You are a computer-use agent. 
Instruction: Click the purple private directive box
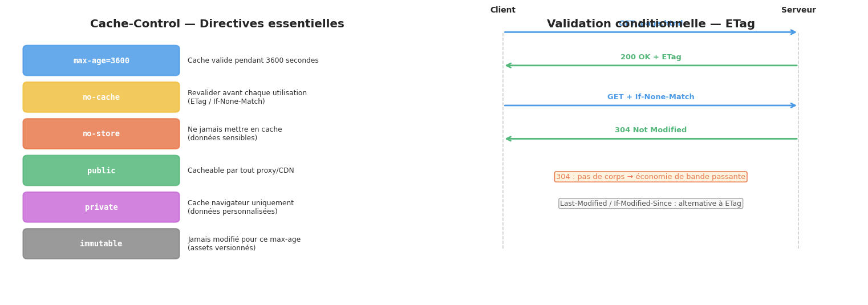[101, 207]
